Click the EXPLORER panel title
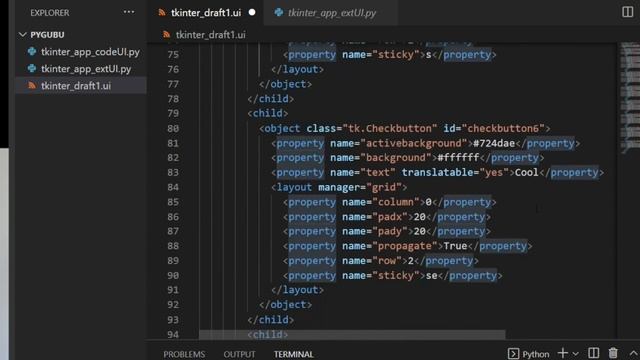The width and height of the screenshot is (640, 360). click(49, 13)
